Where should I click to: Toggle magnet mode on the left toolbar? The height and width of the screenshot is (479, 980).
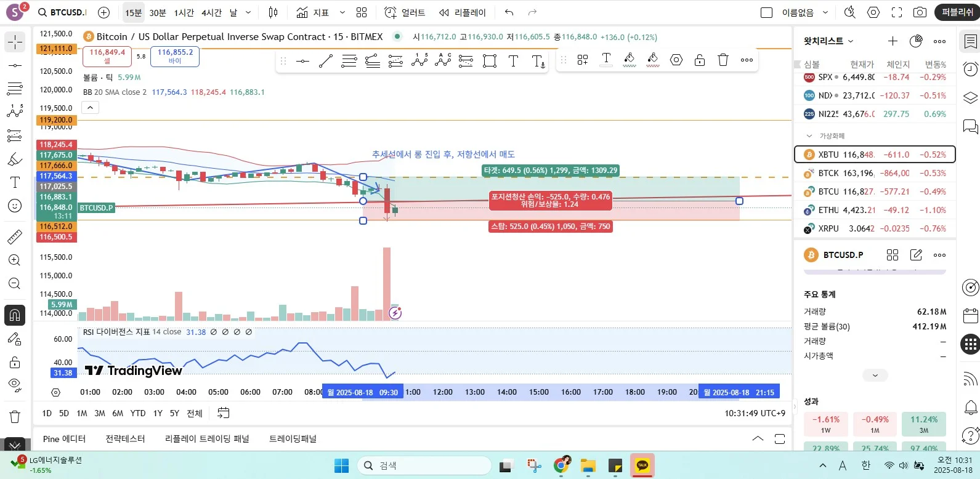(x=15, y=315)
